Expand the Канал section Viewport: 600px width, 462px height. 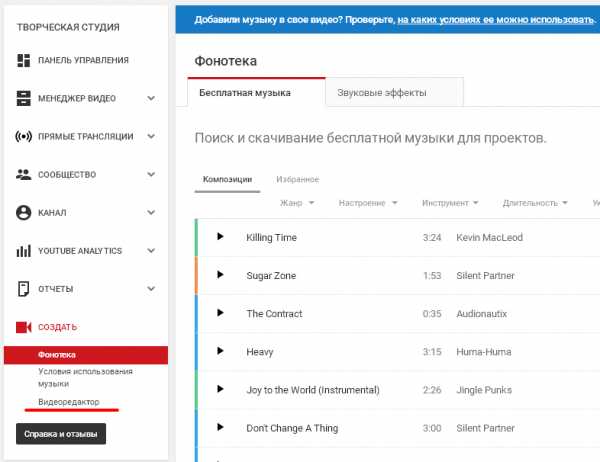[x=151, y=212]
